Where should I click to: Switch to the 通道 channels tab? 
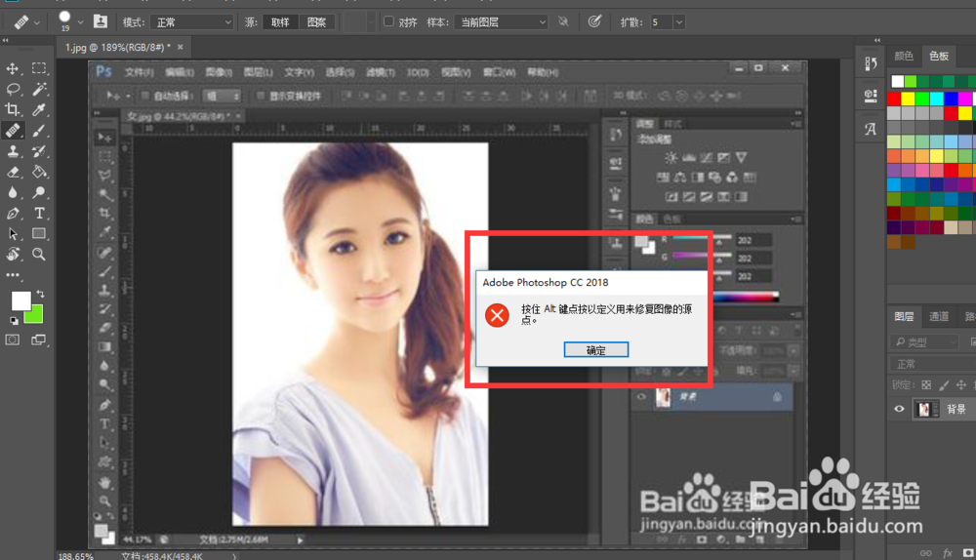coord(939,317)
